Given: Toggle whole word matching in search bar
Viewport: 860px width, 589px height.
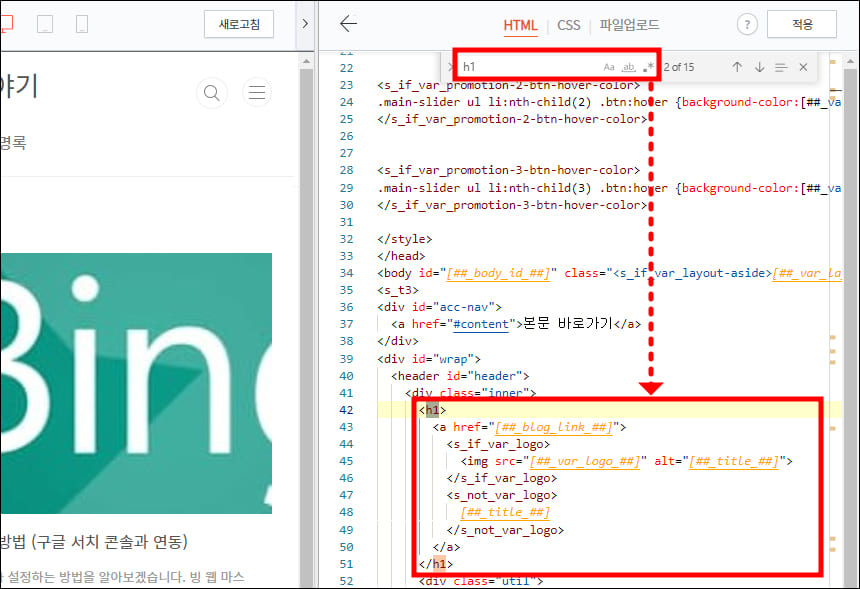Looking at the screenshot, I should [631, 66].
